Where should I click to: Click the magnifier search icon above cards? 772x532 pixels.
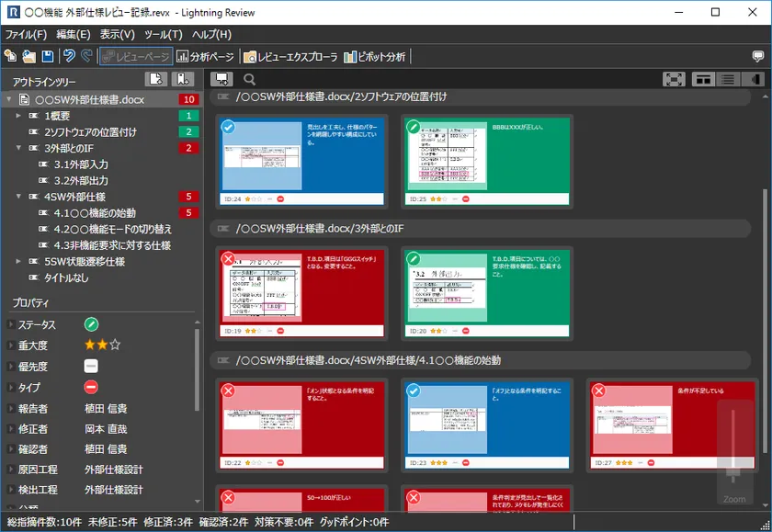(x=249, y=80)
